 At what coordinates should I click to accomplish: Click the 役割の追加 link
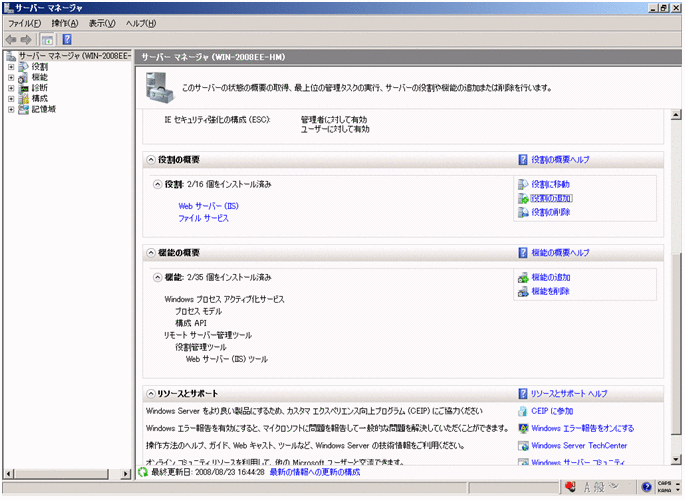551,199
